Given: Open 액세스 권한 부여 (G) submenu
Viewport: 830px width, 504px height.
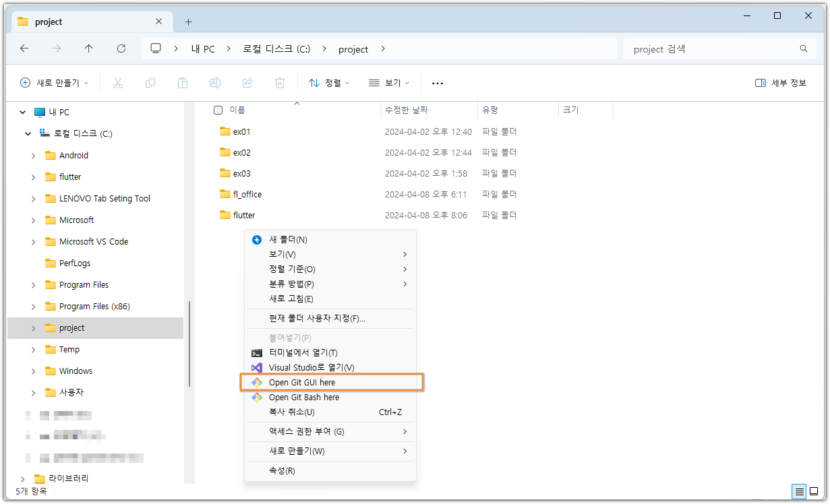Looking at the screenshot, I should [330, 431].
